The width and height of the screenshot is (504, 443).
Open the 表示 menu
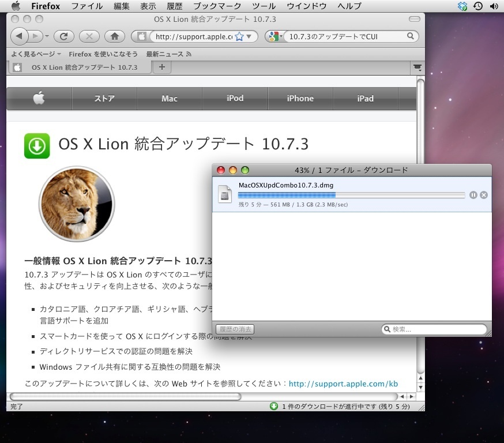pos(148,6)
